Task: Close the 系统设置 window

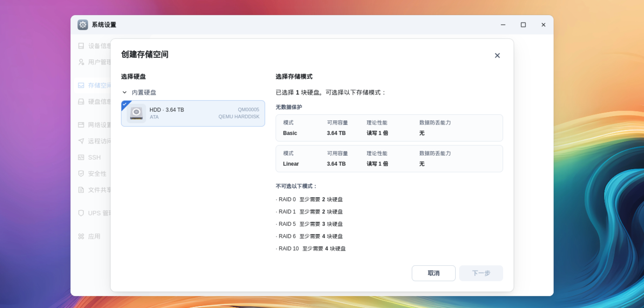Action: [x=544, y=25]
